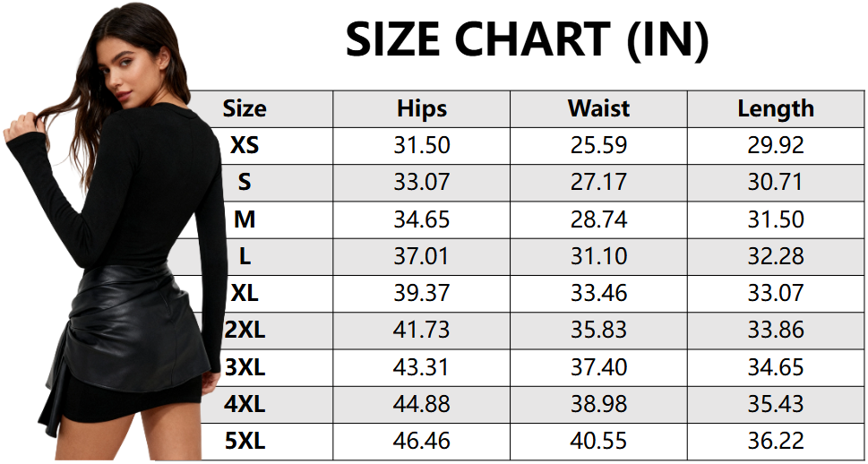Image resolution: width=868 pixels, height=464 pixels.
Task: Select the 2XL size label
Action: pos(245,330)
